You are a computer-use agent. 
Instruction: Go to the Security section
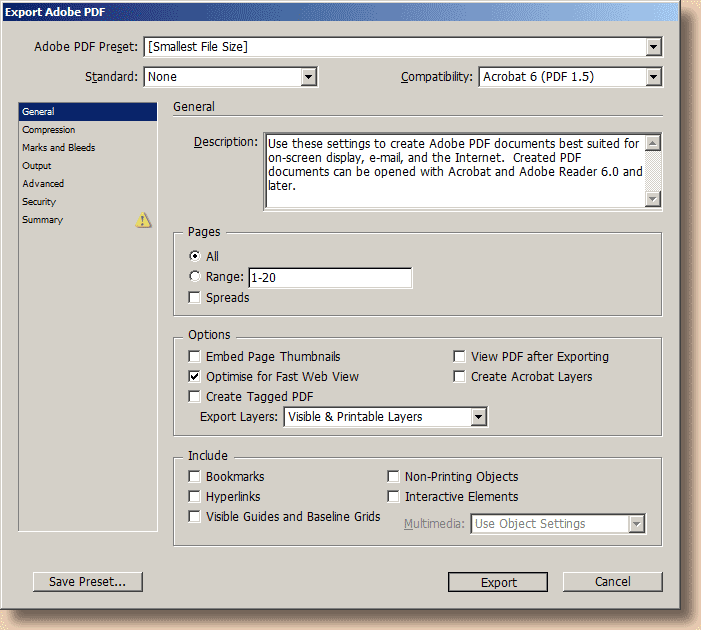pyautogui.click(x=40, y=202)
